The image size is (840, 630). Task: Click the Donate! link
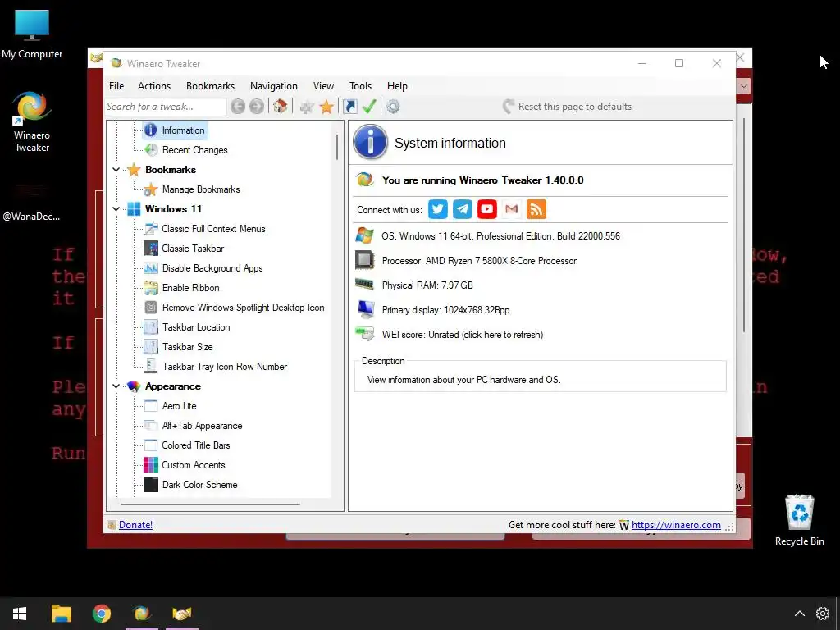(x=135, y=525)
